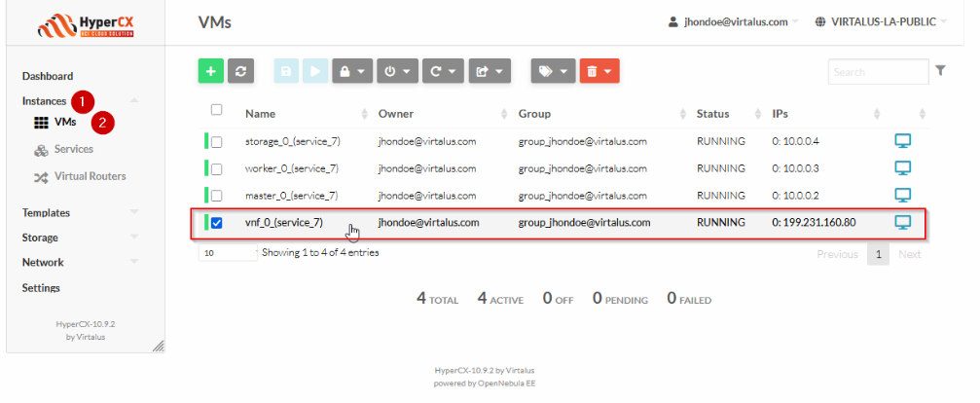Open Services in the sidebar
The image size is (980, 403).
[x=74, y=150]
